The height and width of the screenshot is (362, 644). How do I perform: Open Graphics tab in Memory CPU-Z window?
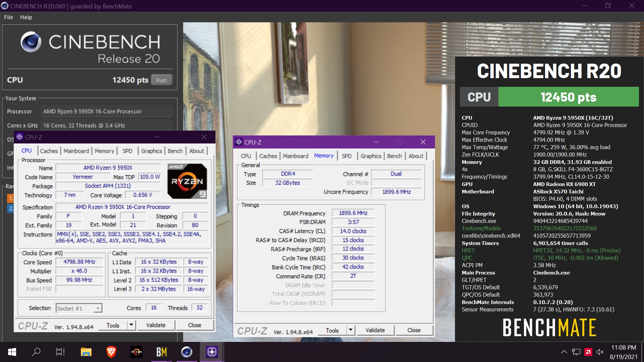click(x=371, y=156)
